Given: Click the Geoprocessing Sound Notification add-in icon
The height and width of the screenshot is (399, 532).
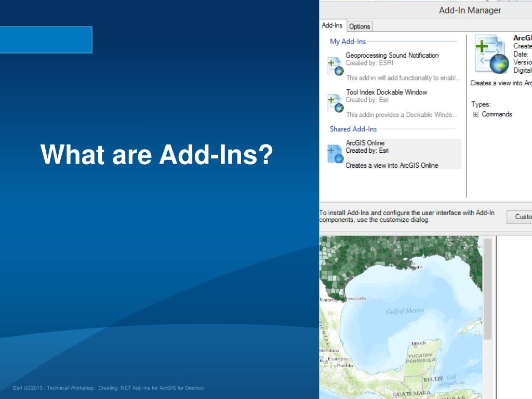Looking at the screenshot, I should [x=335, y=66].
